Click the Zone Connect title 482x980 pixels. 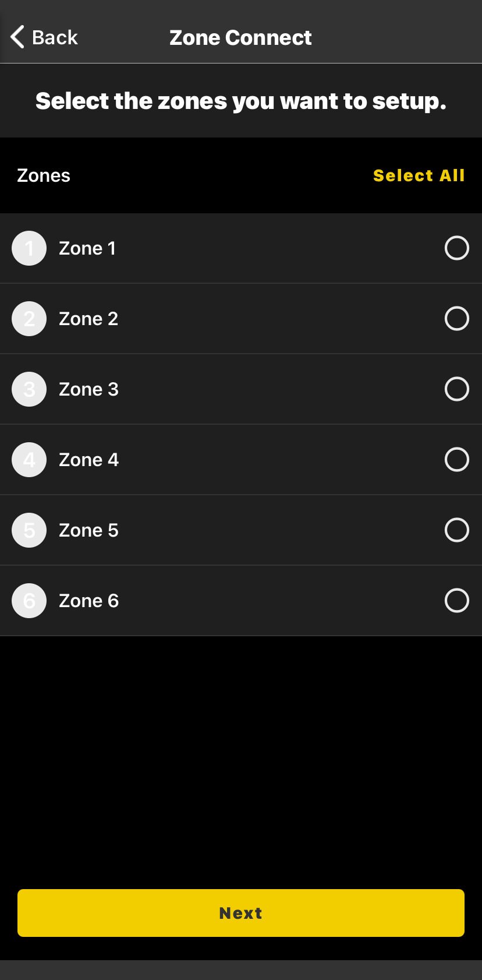(240, 38)
